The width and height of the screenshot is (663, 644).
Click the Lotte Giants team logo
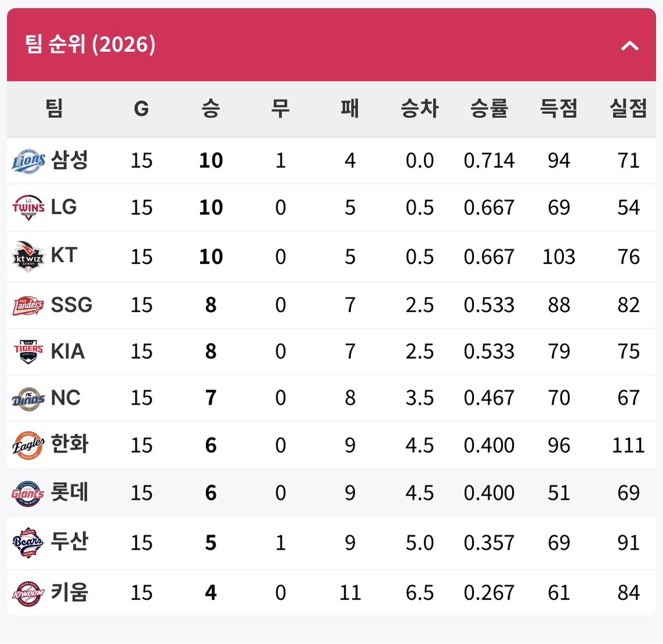[x=28, y=493]
